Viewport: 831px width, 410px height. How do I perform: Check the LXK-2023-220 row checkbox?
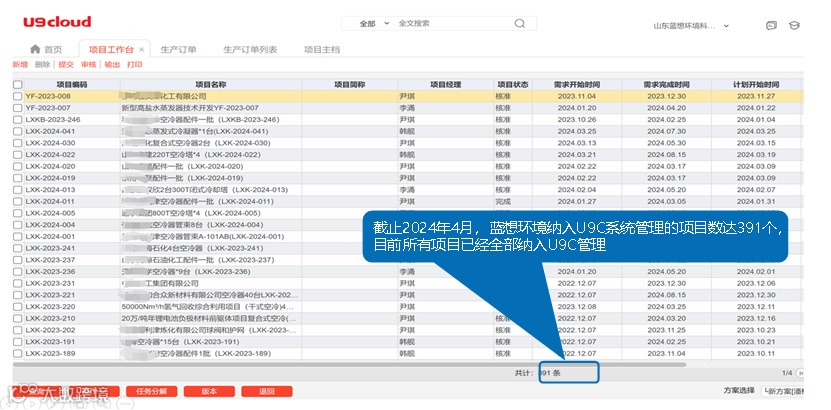point(18,307)
